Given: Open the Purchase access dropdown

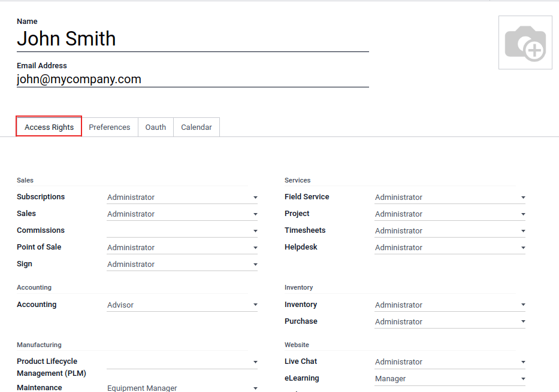Looking at the screenshot, I should point(449,322).
